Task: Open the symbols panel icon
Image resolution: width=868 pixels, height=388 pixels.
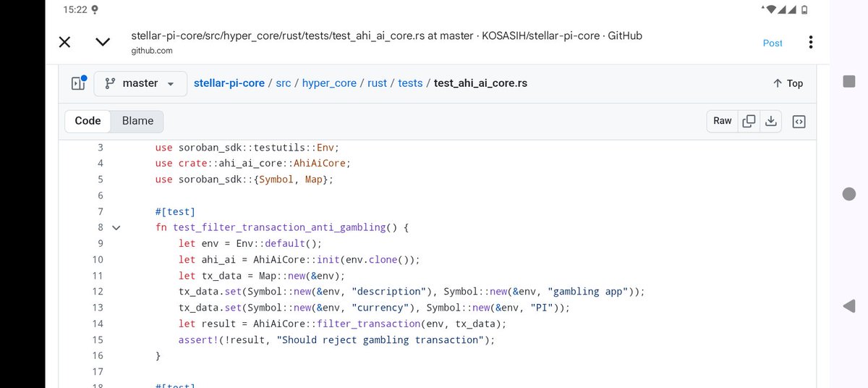Action: 799,121
